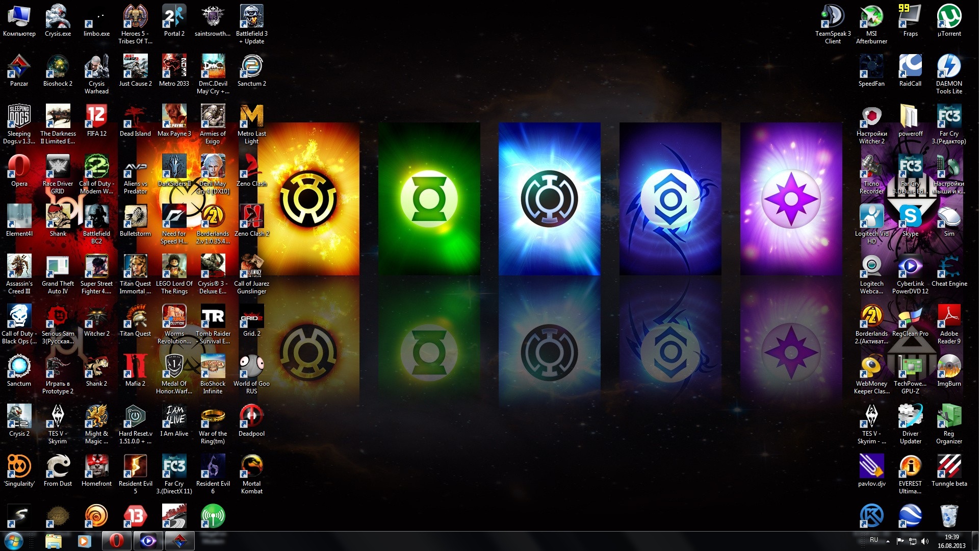Select the Driver Updater icon

tap(910, 424)
